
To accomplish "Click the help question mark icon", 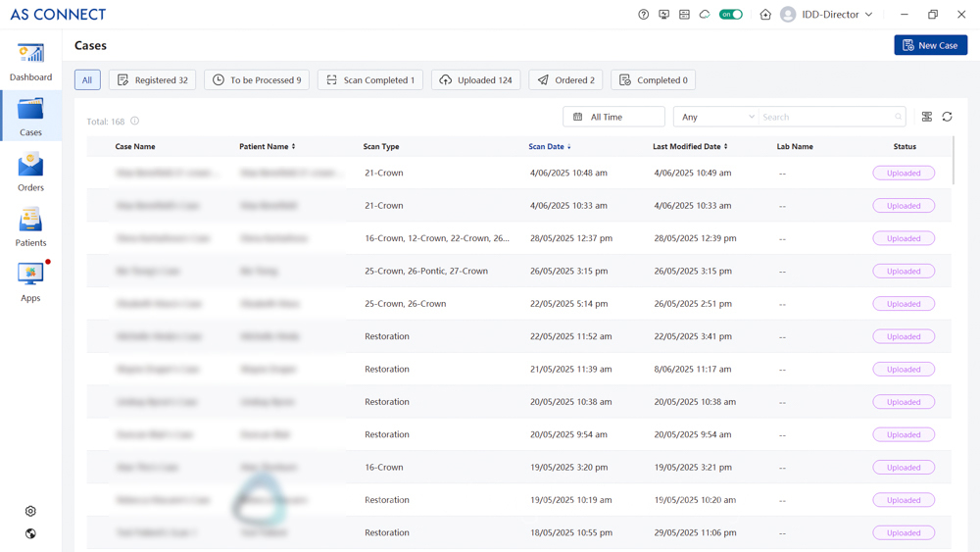I will click(x=644, y=15).
